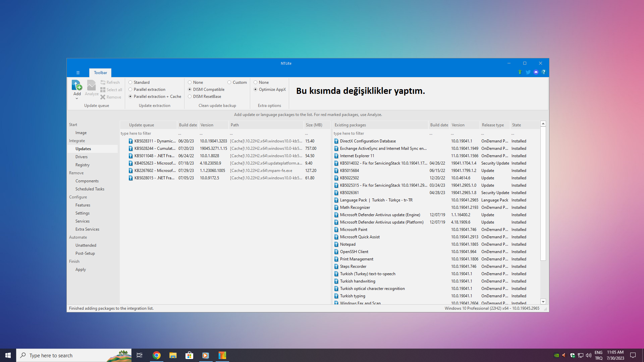Click the Add update package icon
Image resolution: width=644 pixels, height=362 pixels.
(77, 85)
